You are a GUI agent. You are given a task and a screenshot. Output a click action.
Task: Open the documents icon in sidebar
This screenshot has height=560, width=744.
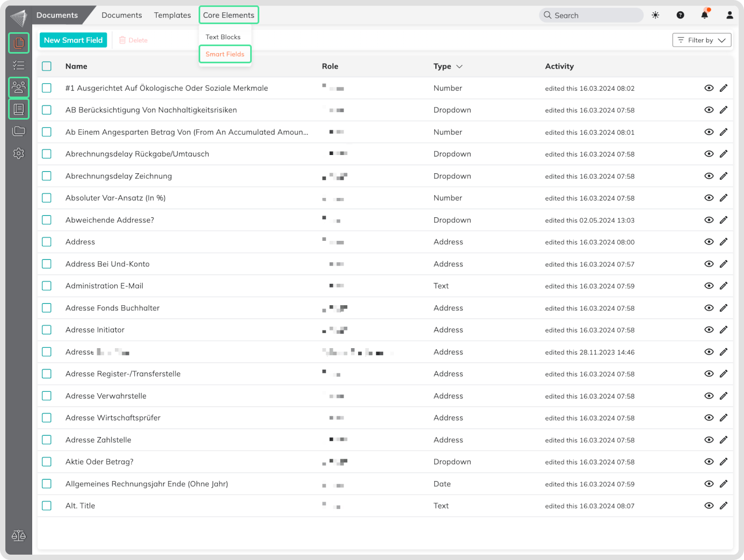tap(19, 43)
